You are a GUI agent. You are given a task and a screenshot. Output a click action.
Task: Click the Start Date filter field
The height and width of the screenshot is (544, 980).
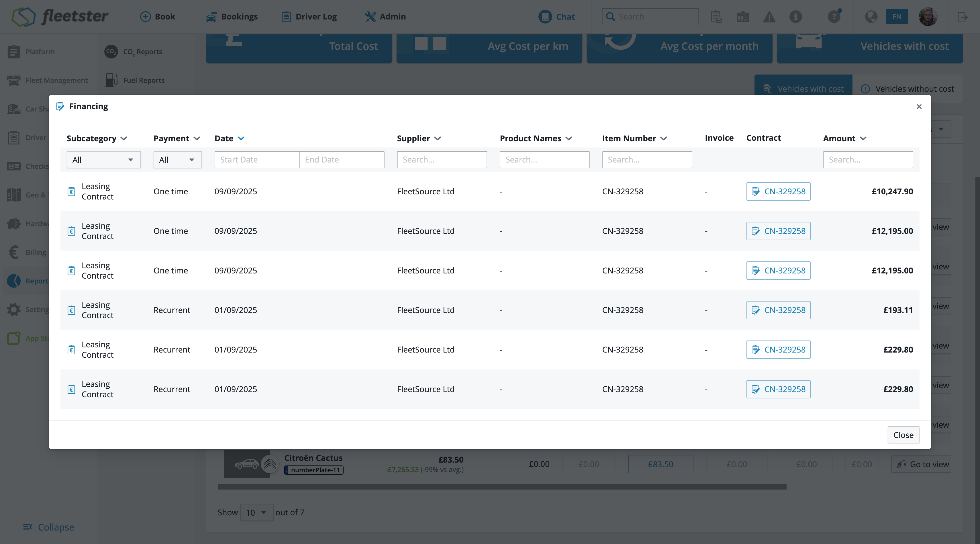(x=257, y=160)
